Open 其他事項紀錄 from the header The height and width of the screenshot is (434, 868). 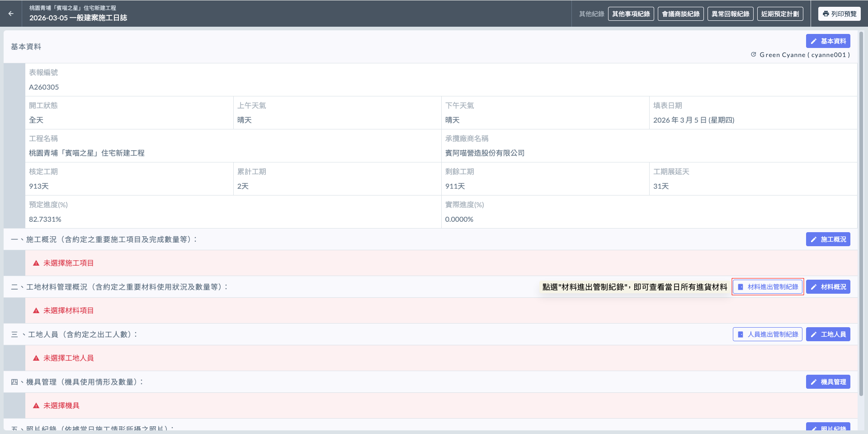[631, 14]
